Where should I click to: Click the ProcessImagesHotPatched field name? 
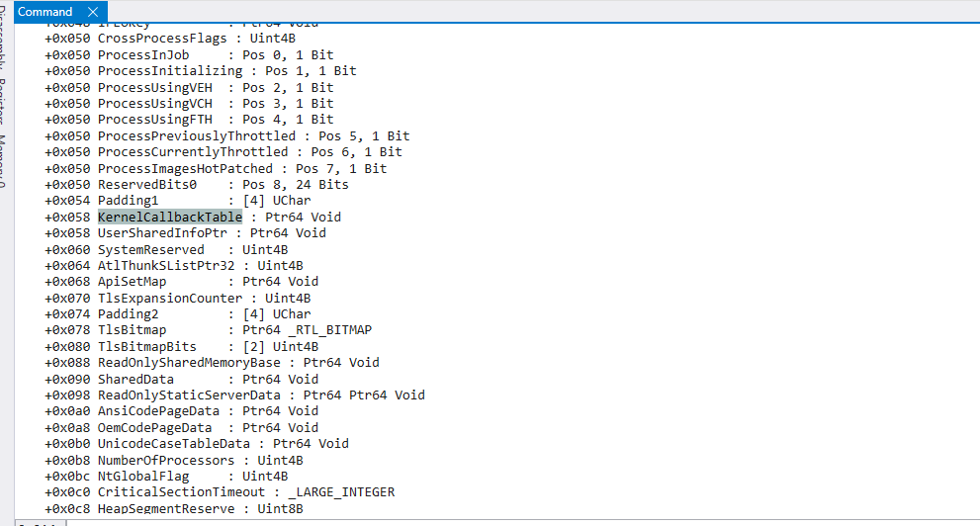point(184,168)
